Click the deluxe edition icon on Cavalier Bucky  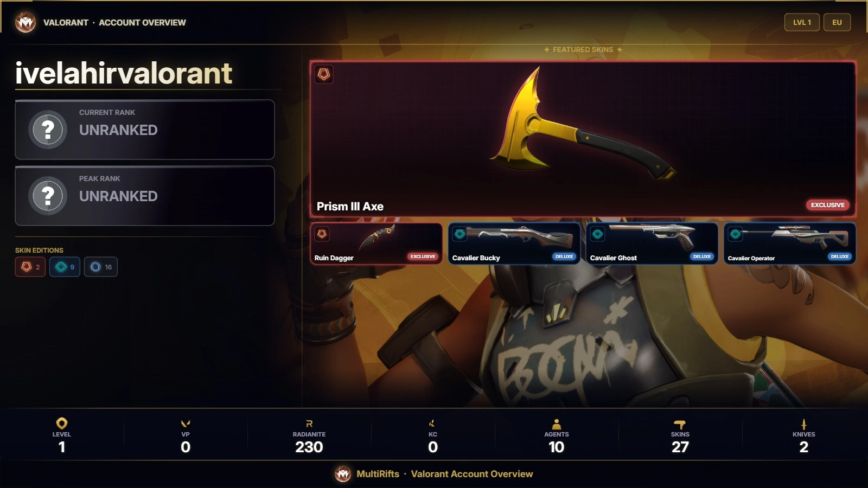[460, 234]
